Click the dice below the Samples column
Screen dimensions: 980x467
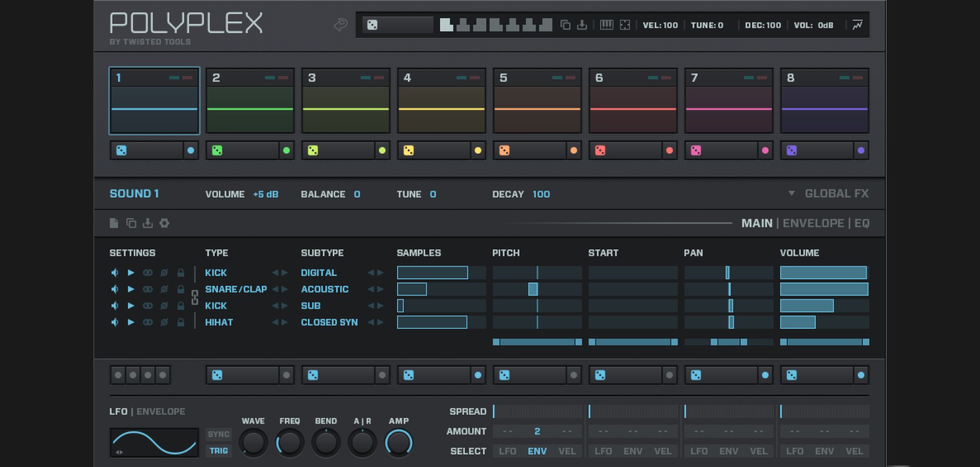point(408,375)
